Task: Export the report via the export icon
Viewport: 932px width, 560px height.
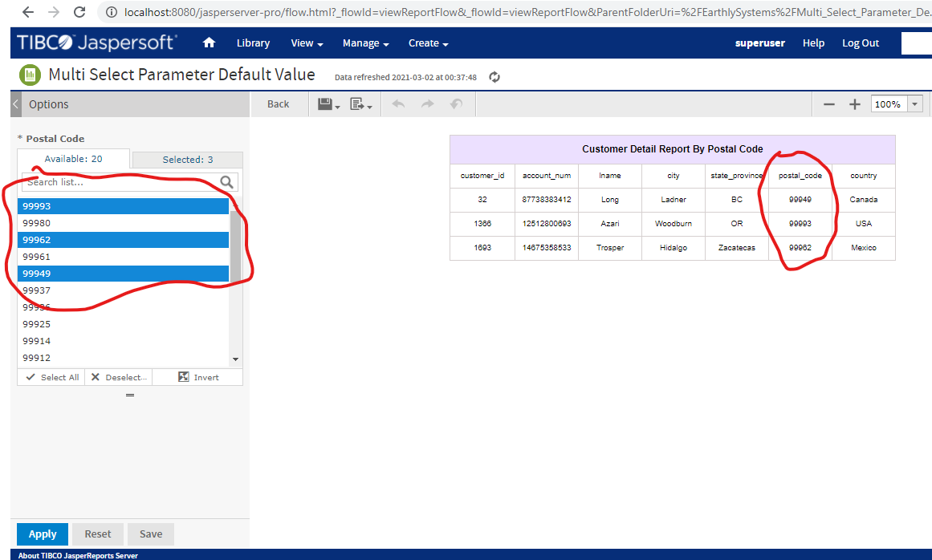Action: pyautogui.click(x=357, y=103)
